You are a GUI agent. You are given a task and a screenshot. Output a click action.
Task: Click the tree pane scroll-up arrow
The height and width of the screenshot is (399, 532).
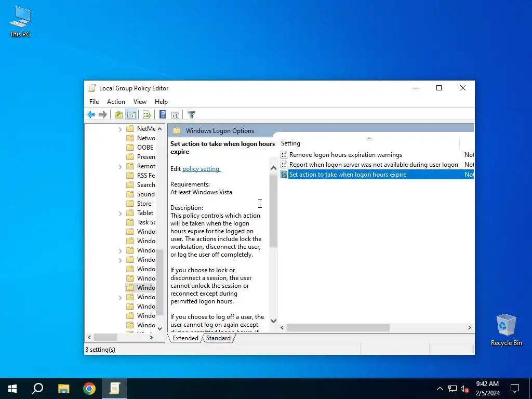coord(160,129)
